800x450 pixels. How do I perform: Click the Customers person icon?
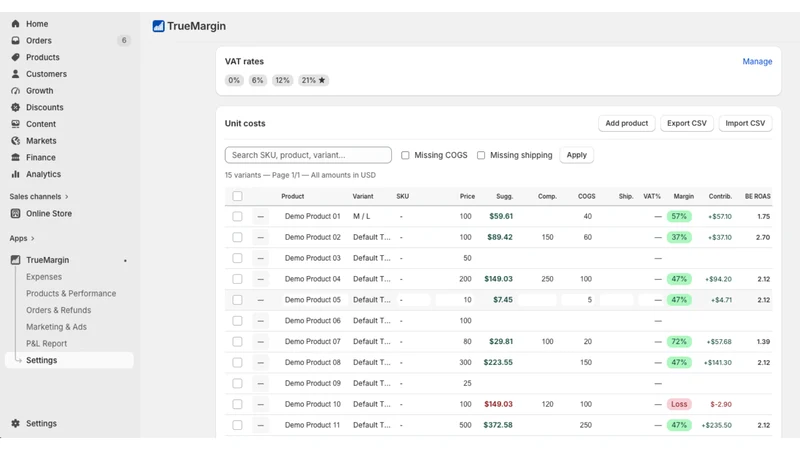[x=15, y=74]
